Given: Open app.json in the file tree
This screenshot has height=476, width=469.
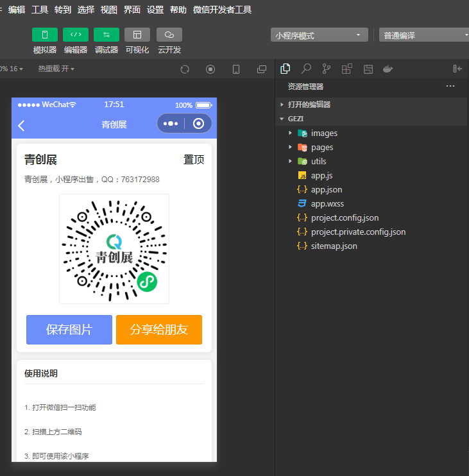Looking at the screenshot, I should 326,190.
